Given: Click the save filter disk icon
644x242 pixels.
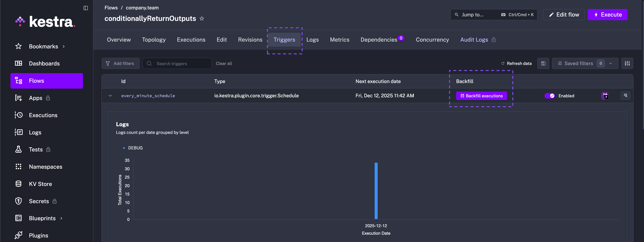Looking at the screenshot, I should point(543,63).
